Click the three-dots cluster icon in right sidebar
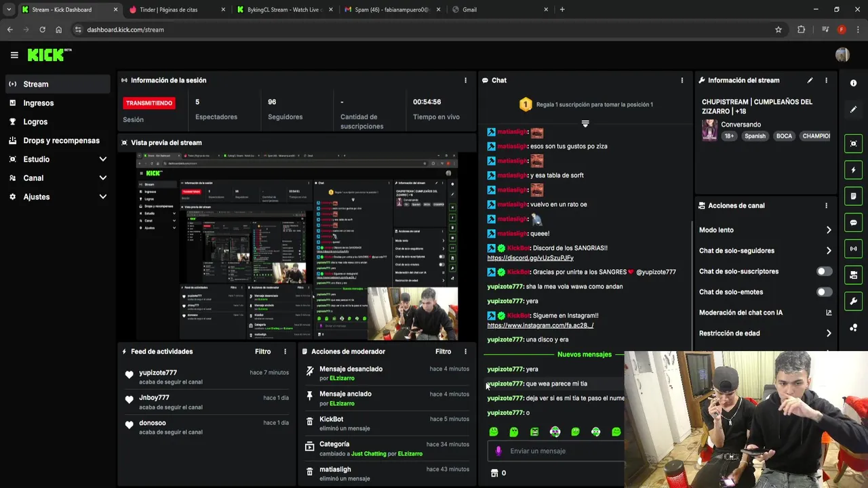The image size is (868, 488). (853, 327)
